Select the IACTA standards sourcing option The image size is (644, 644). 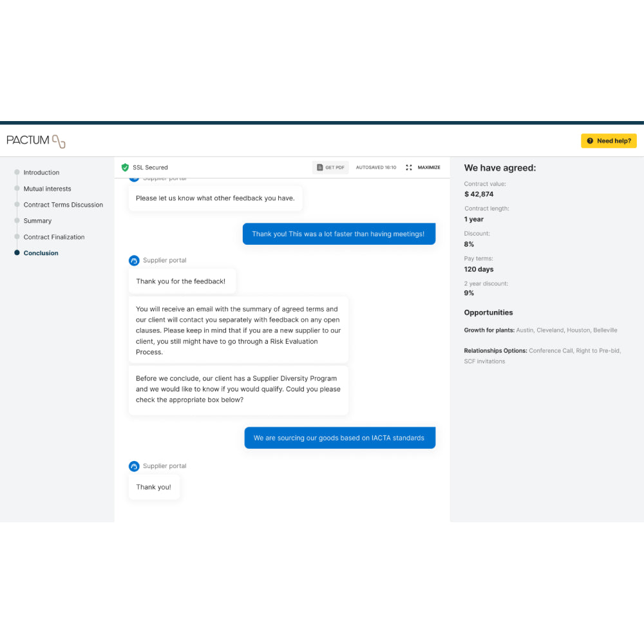click(x=339, y=437)
